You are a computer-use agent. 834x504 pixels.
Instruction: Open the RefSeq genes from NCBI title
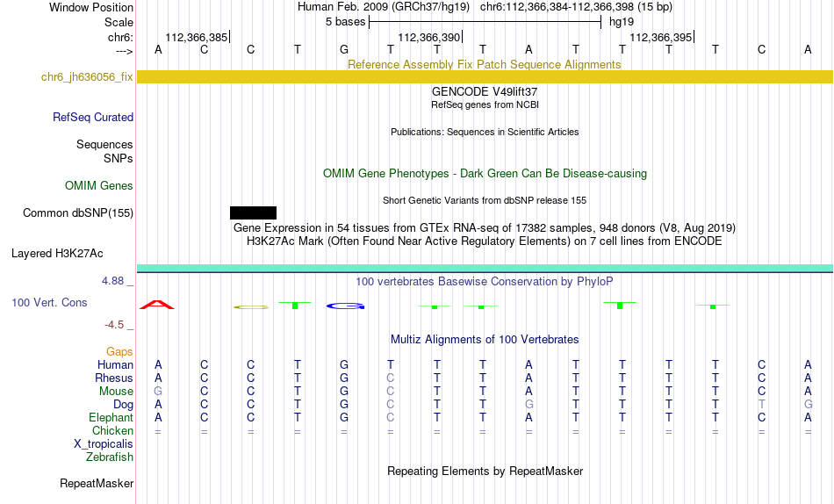click(485, 104)
